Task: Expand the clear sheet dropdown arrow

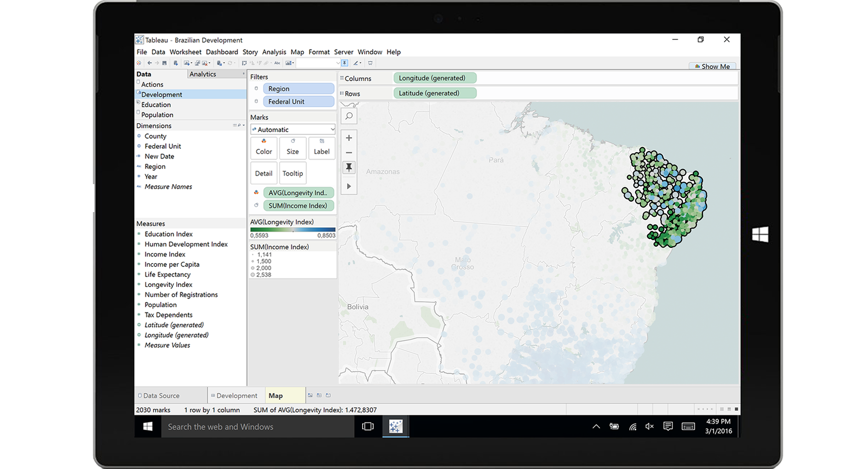Action: (210, 63)
